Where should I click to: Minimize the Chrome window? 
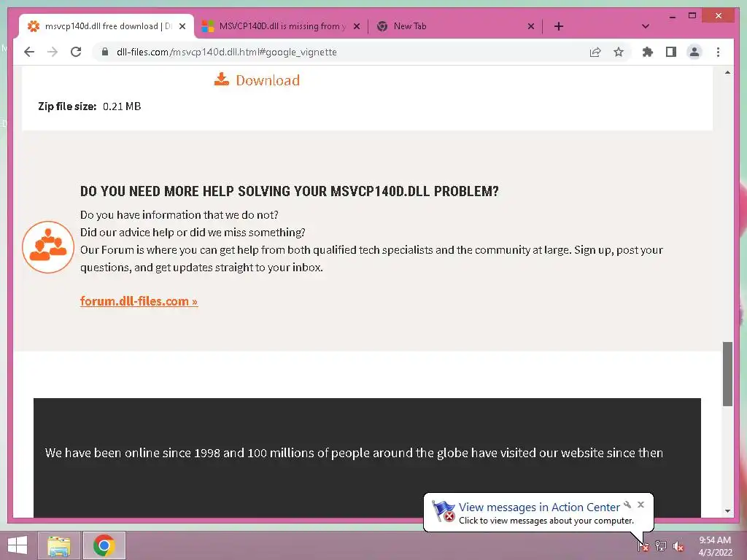click(672, 16)
